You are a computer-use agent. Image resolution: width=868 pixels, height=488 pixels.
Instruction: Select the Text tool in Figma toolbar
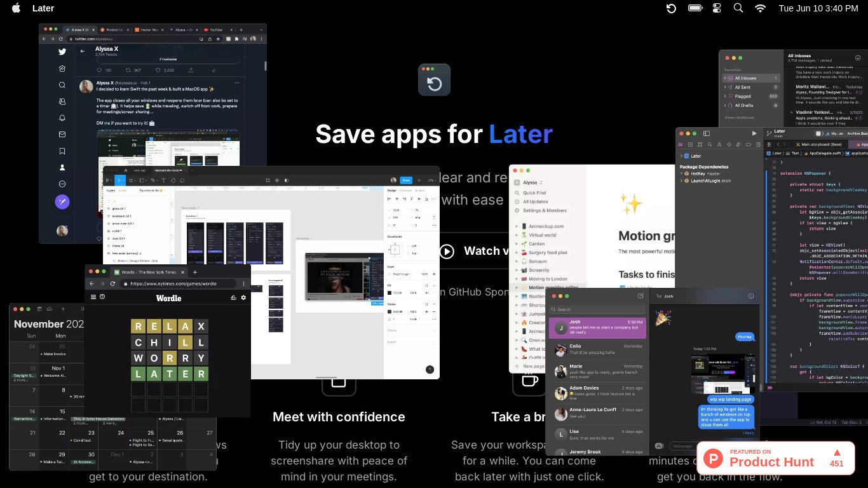coord(164,180)
